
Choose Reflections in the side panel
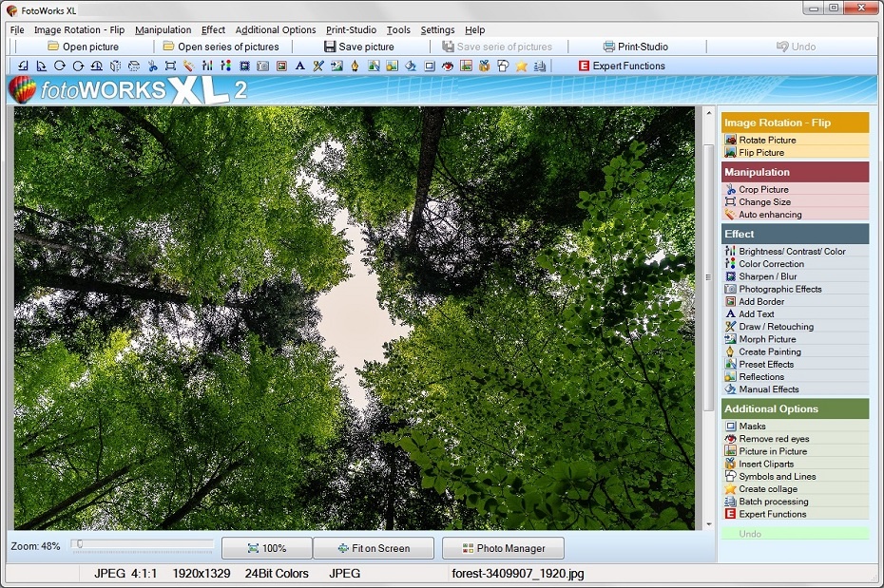795,377
